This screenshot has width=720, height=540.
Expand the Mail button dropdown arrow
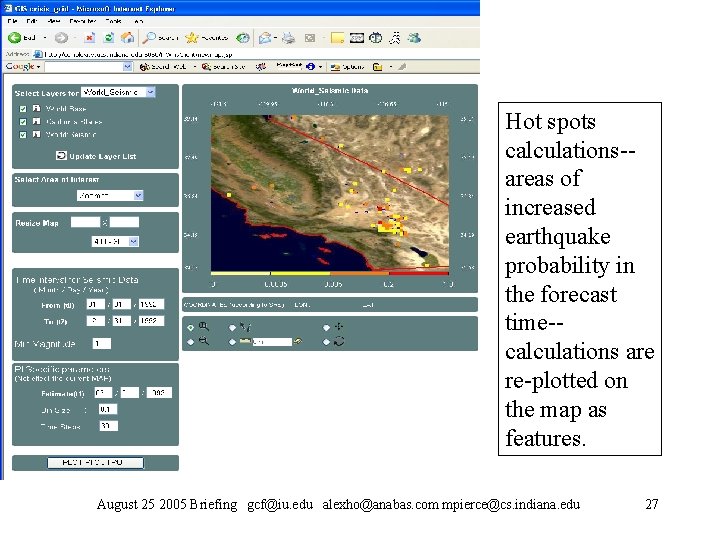point(275,38)
